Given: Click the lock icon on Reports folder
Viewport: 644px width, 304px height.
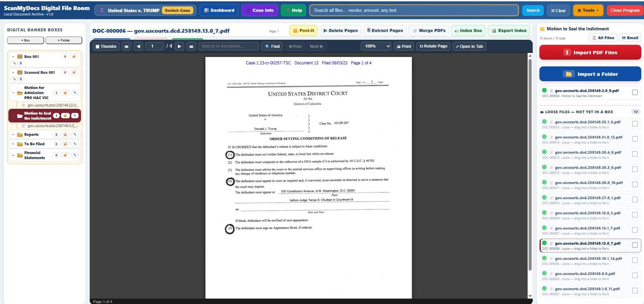Looking at the screenshot, I should [x=65, y=134].
